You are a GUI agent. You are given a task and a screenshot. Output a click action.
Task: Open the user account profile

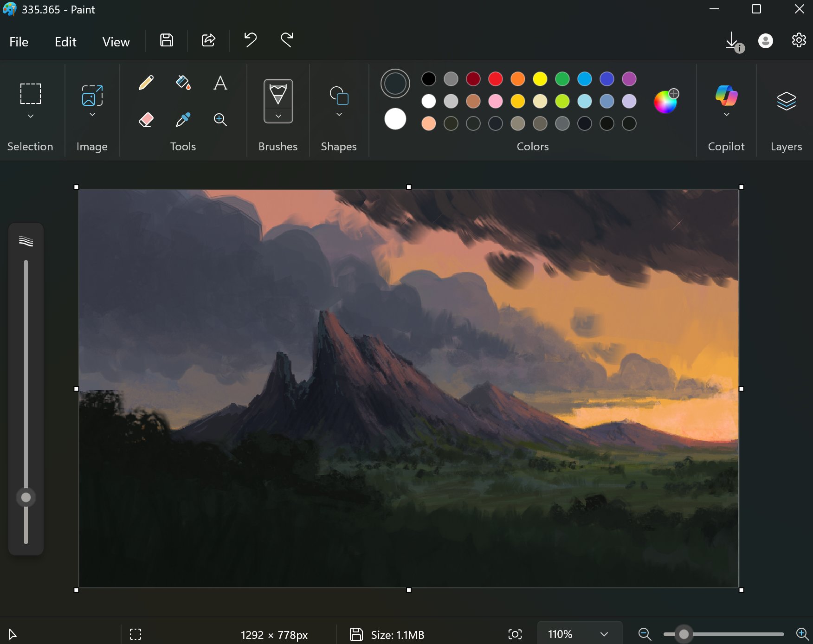766,41
